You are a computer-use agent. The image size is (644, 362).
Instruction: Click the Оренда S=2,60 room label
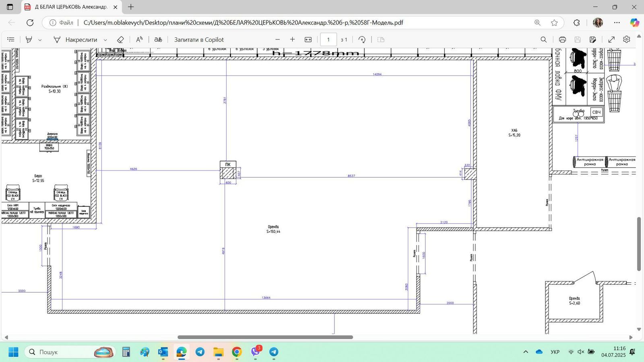coord(574,301)
